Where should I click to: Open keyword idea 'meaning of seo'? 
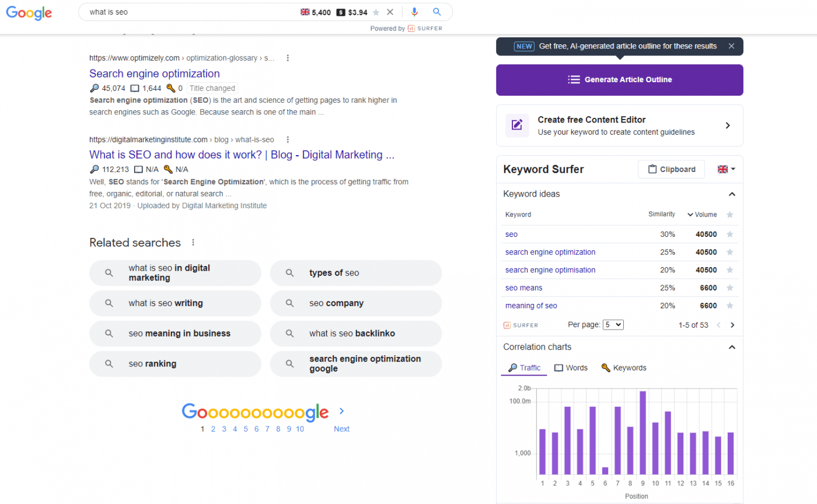pos(531,306)
